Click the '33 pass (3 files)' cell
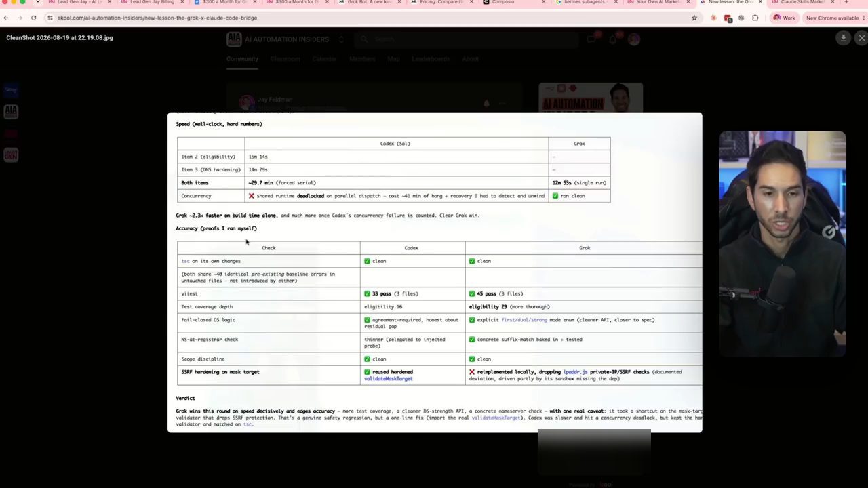 [412, 293]
